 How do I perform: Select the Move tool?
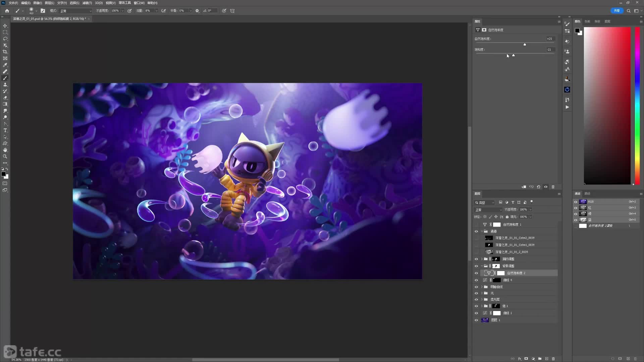pos(5,26)
